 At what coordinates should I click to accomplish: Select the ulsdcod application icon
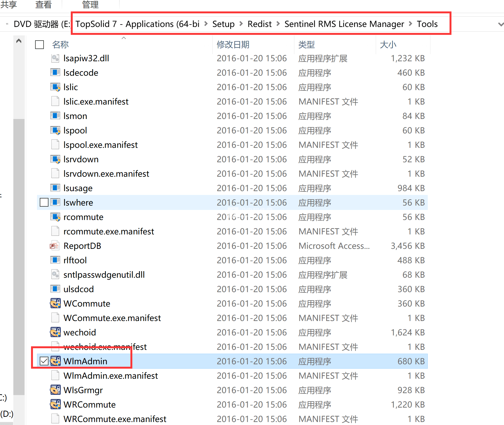coord(55,289)
